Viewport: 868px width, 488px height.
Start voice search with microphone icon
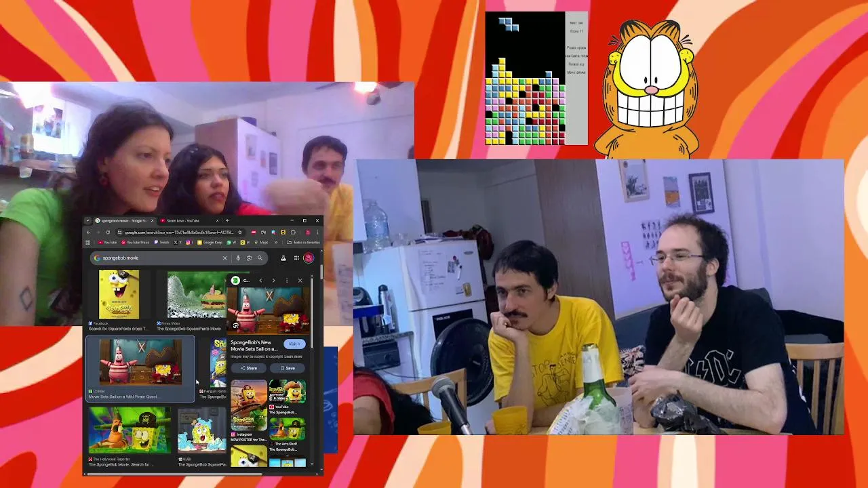[238, 258]
